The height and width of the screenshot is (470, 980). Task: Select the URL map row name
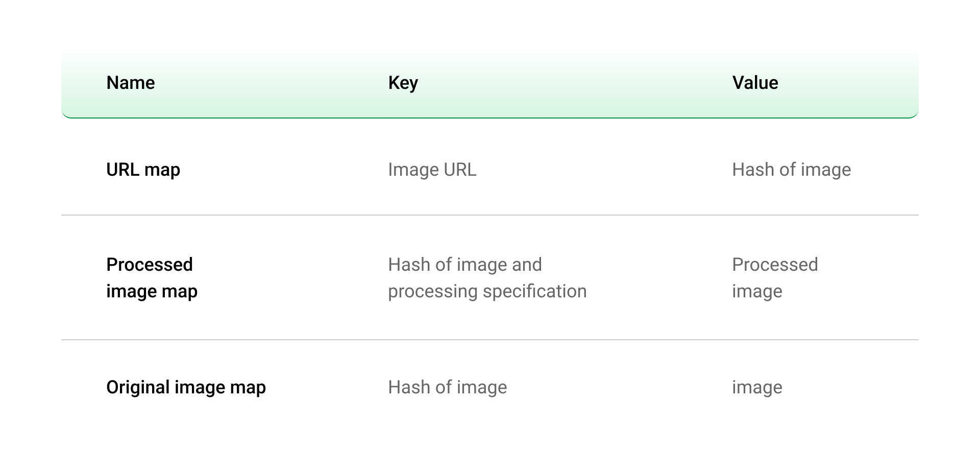(x=143, y=170)
